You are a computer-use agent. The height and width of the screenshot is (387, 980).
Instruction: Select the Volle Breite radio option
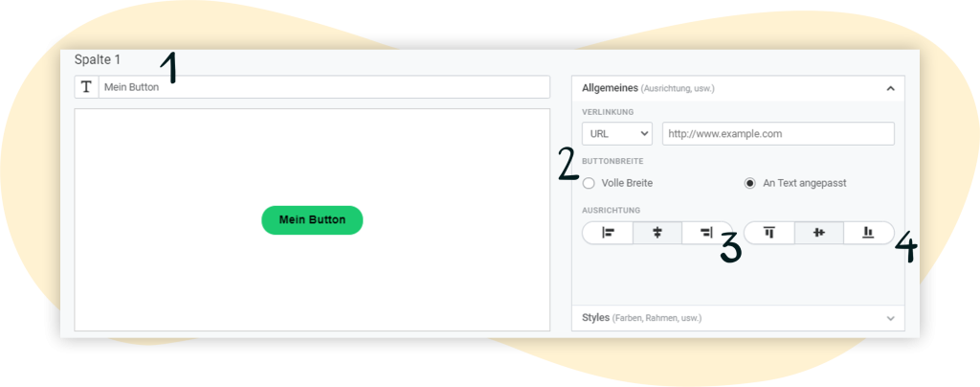tap(589, 183)
